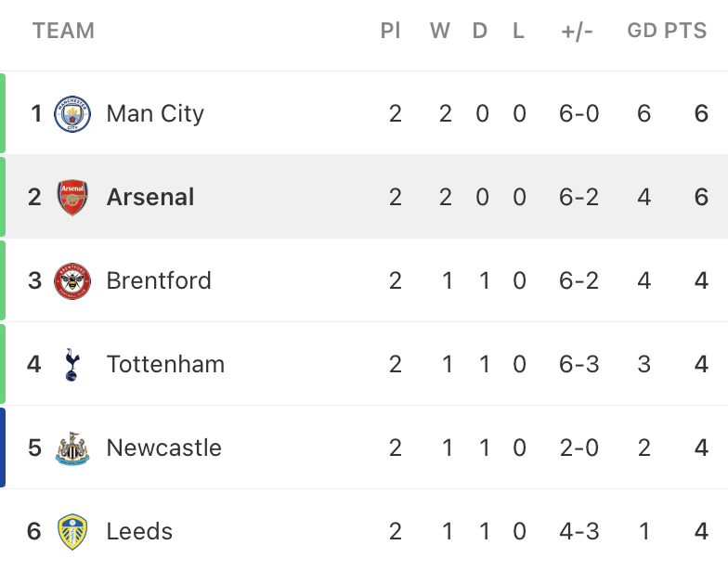
Task: Select Newcastle team name
Action: (163, 448)
